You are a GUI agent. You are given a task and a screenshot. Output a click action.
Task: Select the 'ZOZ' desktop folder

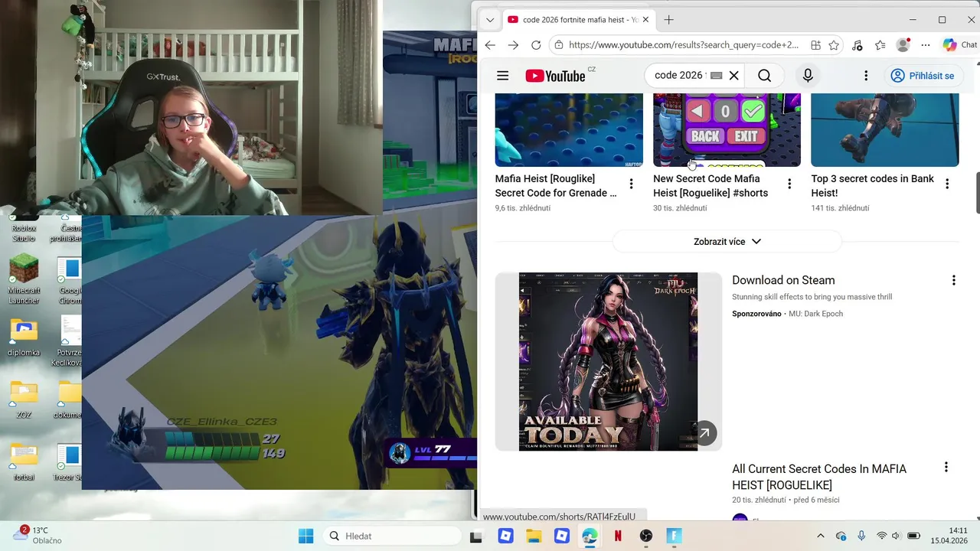tap(24, 399)
